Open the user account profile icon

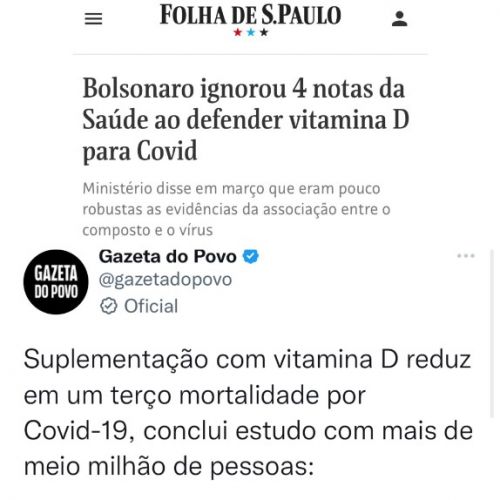(x=399, y=19)
